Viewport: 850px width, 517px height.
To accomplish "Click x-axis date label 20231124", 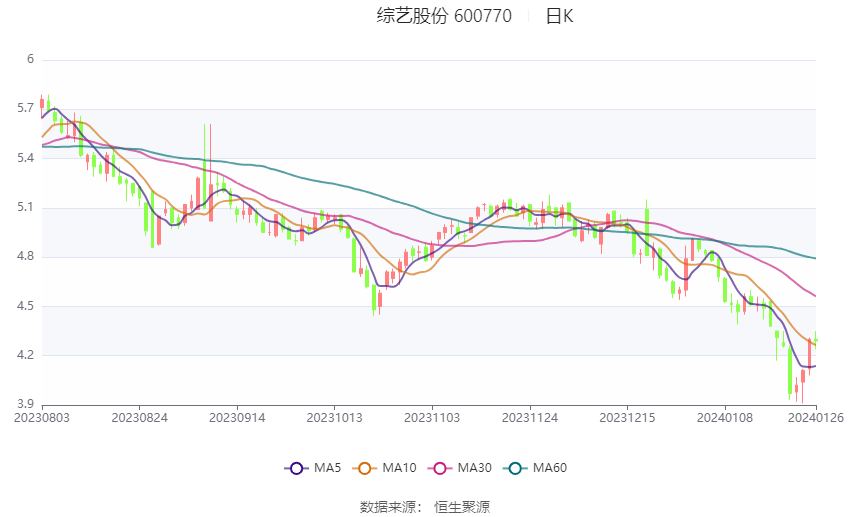I will point(530,418).
